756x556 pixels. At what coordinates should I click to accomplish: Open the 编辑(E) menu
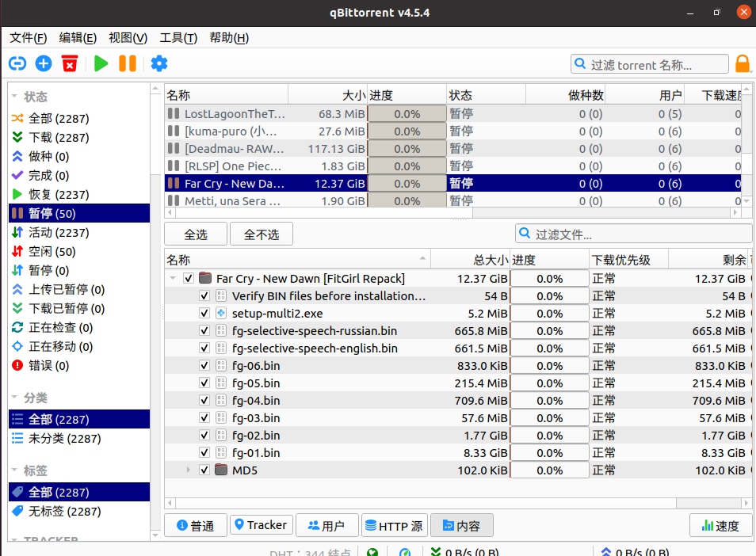pyautogui.click(x=78, y=37)
